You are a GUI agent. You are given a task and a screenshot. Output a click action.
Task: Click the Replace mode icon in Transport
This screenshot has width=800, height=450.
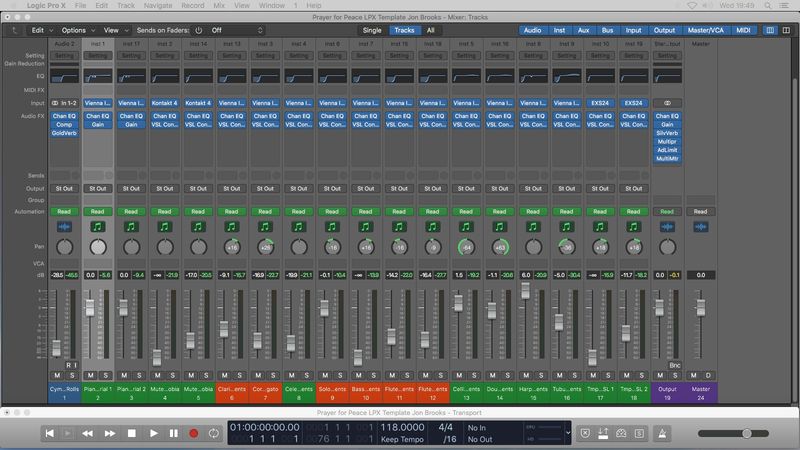click(585, 433)
